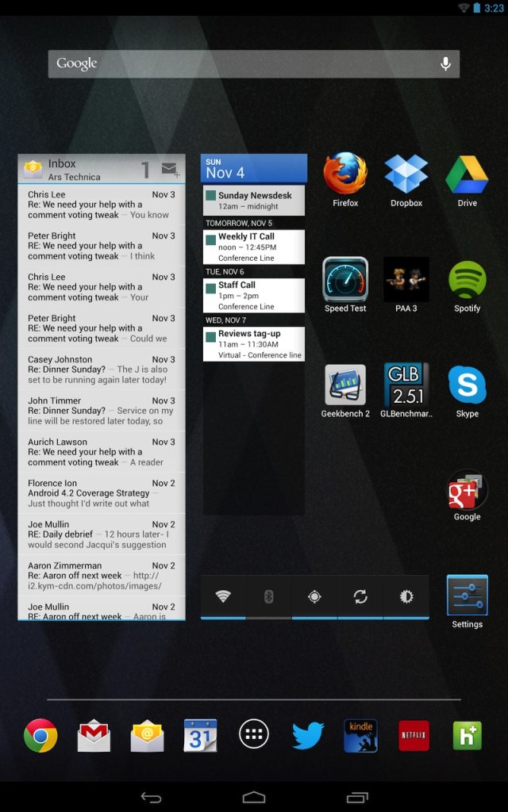Open the Calendar app in the dock
Viewport: 508px width, 812px height.
click(201, 735)
